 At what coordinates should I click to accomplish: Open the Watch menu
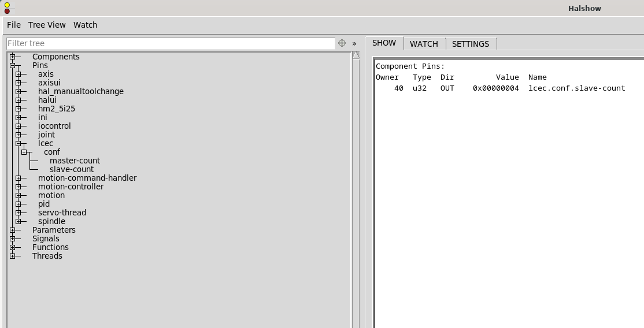pos(86,25)
